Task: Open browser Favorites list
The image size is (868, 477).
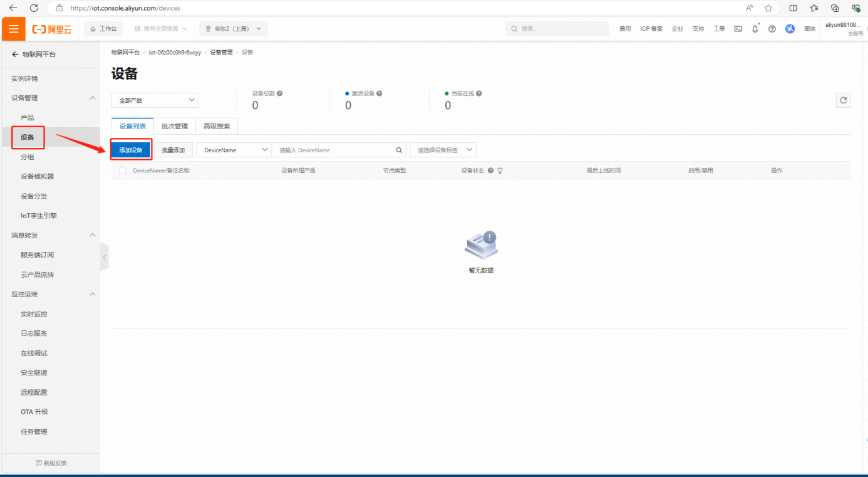Action: click(814, 8)
